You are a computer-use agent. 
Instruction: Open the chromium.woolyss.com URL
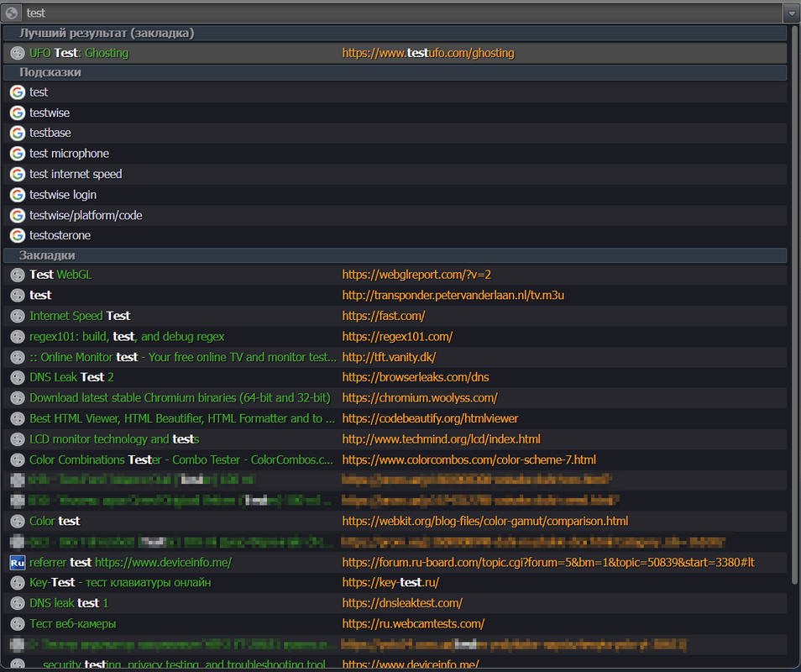click(x=420, y=398)
